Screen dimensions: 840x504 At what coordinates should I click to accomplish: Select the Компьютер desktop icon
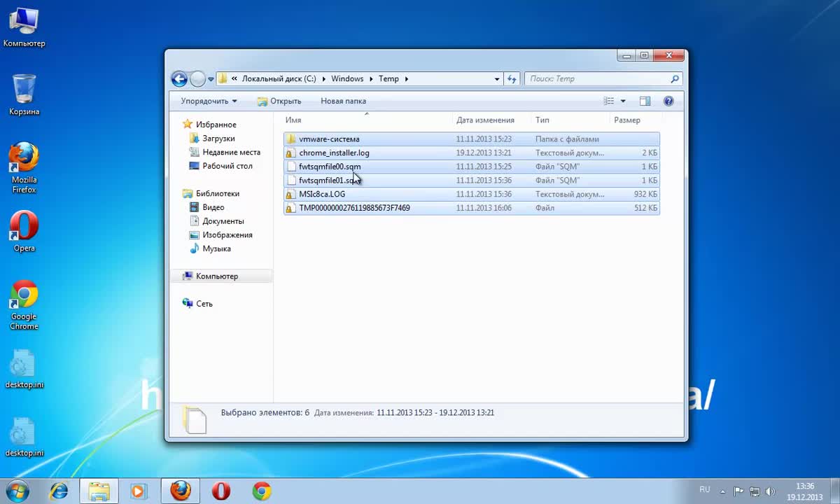point(24,28)
